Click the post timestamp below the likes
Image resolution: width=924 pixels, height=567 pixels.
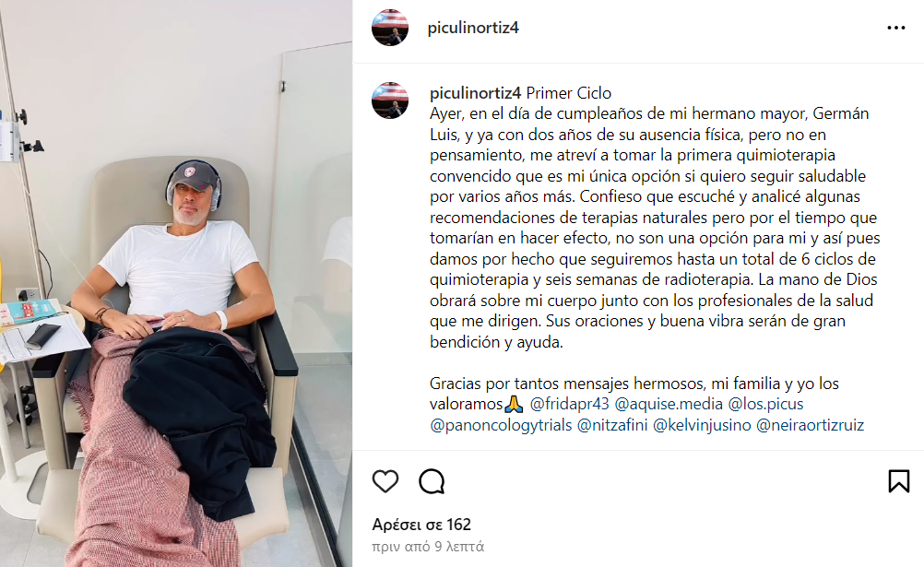click(x=428, y=547)
